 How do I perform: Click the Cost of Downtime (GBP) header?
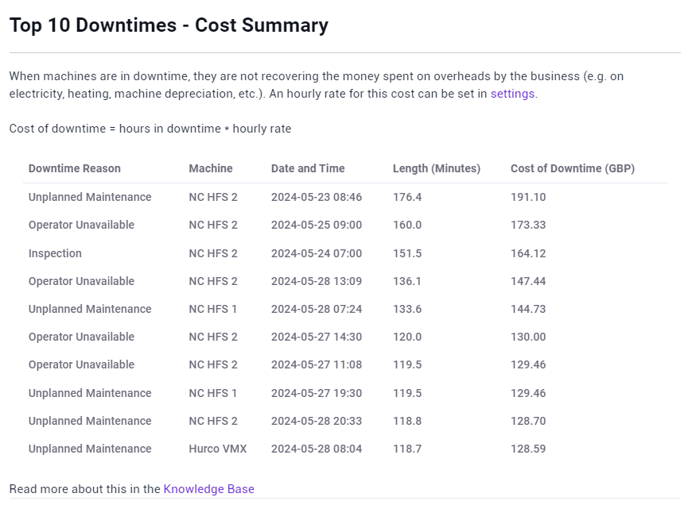pyautogui.click(x=572, y=169)
